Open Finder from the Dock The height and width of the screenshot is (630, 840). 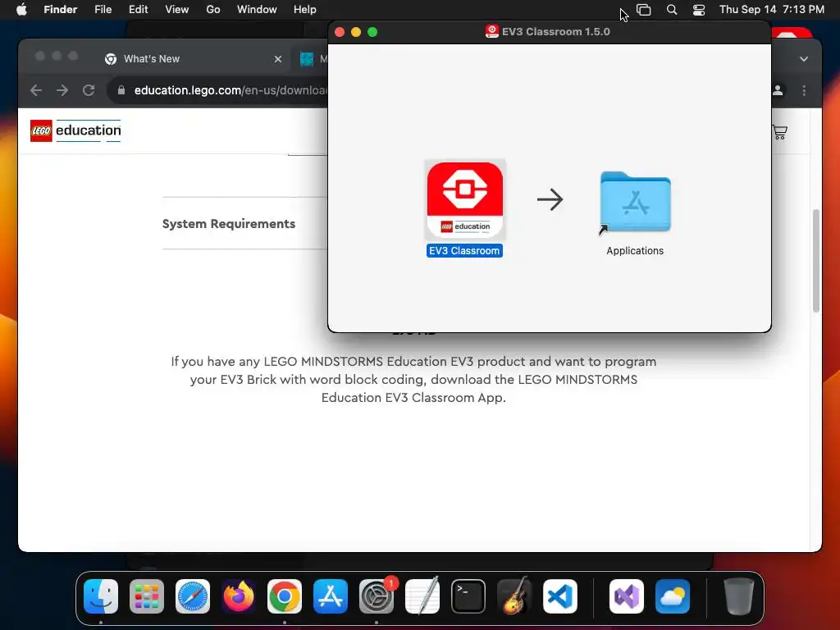point(101,596)
